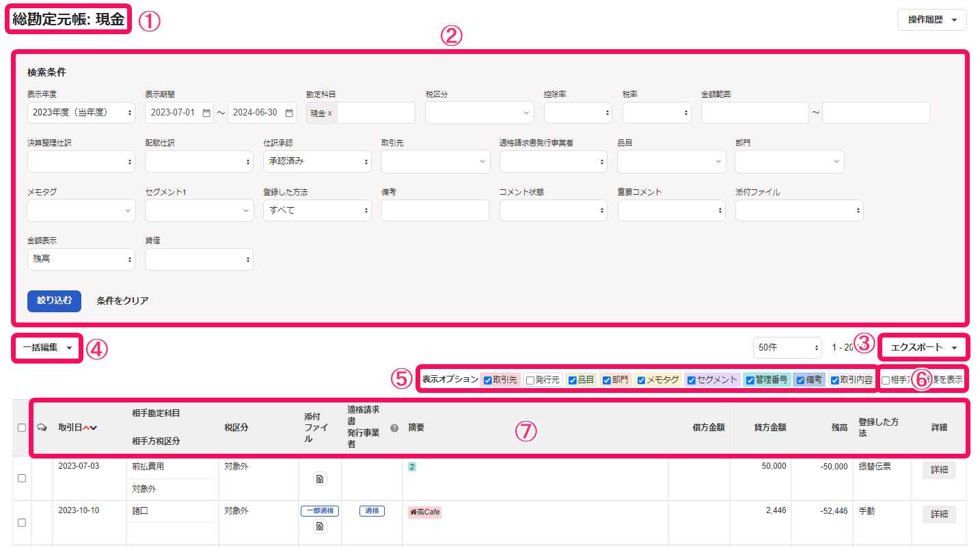Select the 2023-07-03 row checkbox
Viewport: 980px width, 548px height.
click(x=22, y=478)
